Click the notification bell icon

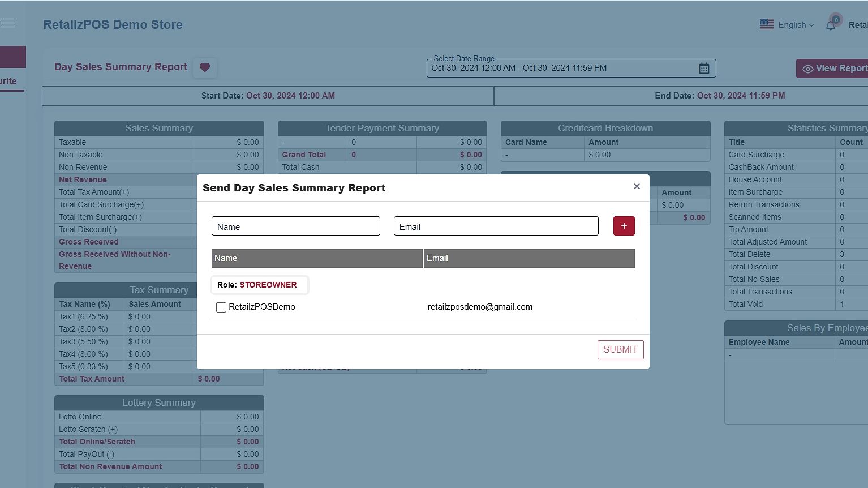click(x=831, y=25)
